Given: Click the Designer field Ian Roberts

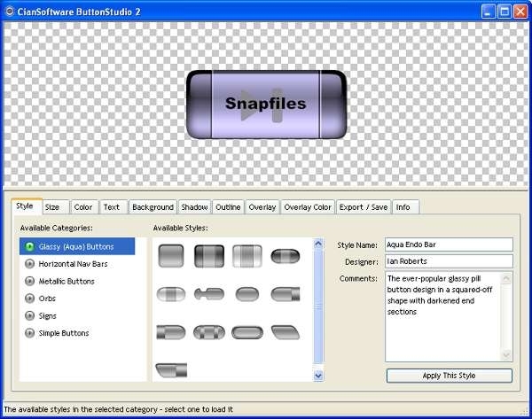Looking at the screenshot, I should click(449, 261).
